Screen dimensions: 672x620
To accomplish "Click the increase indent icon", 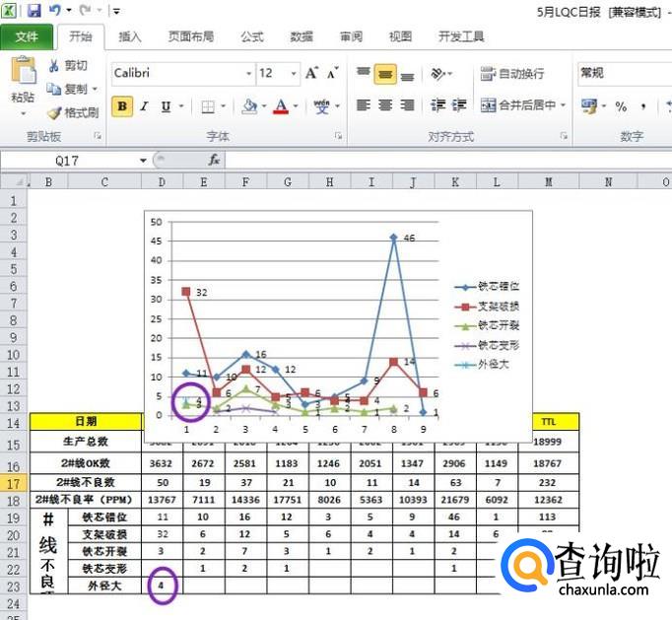I will point(459,105).
